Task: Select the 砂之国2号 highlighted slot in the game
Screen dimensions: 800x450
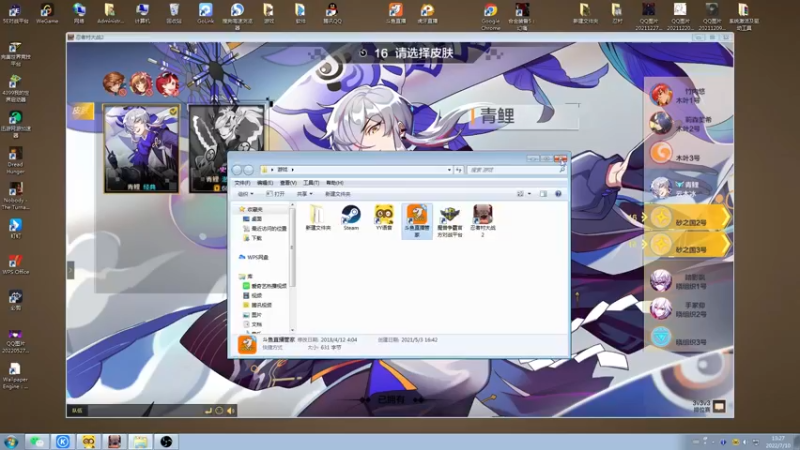Action: tap(687, 218)
